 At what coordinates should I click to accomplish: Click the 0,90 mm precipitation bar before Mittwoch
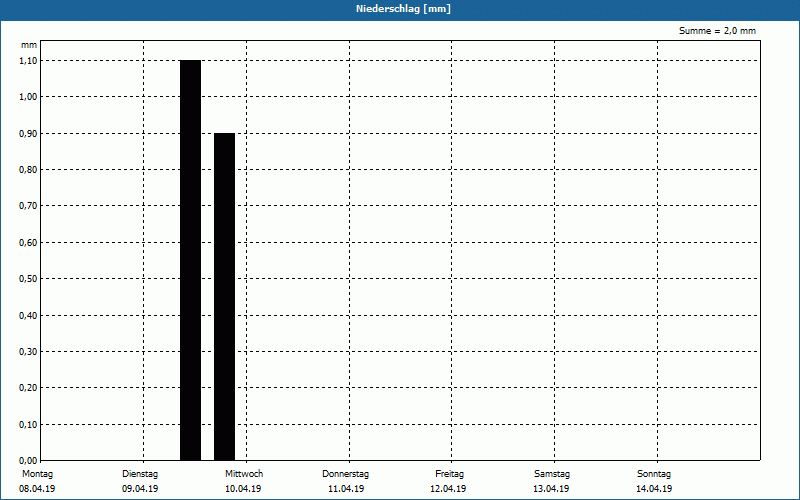(224, 297)
